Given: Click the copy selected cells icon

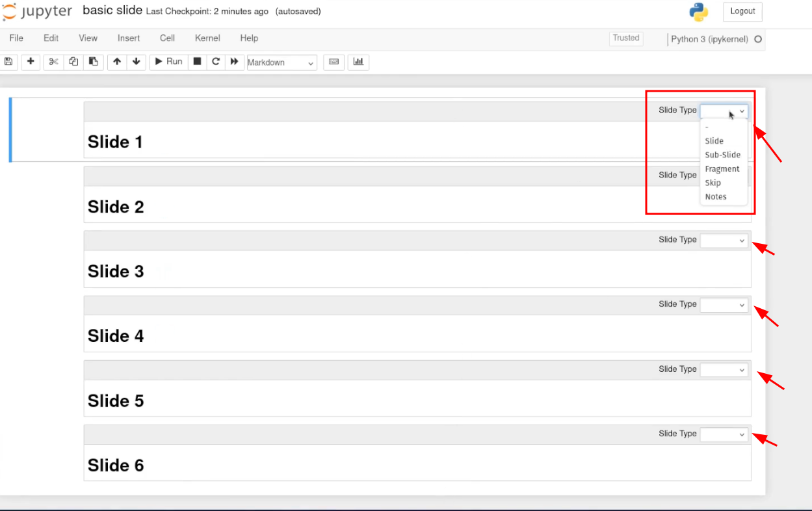Looking at the screenshot, I should [73, 62].
